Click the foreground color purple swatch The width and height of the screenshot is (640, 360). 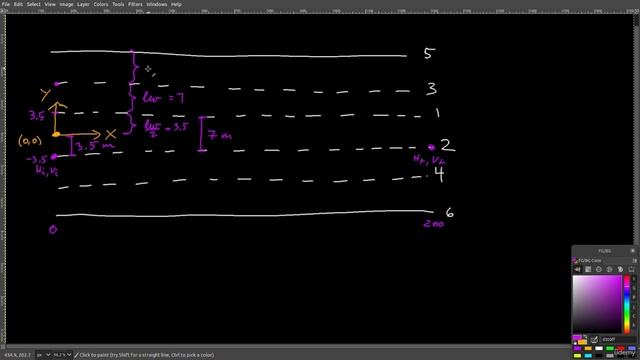click(577, 337)
